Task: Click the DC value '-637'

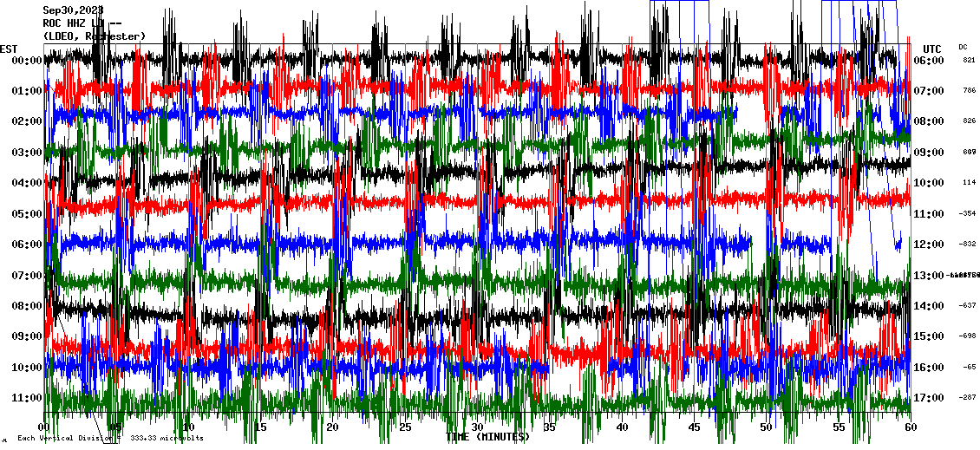Action: [x=968, y=305]
